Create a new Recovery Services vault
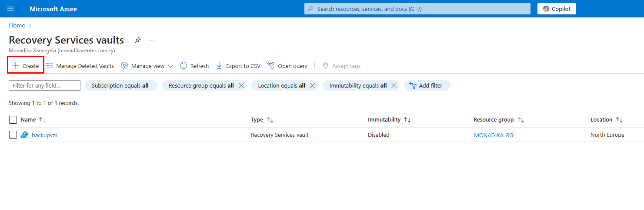The height and width of the screenshot is (210, 644). coord(26,66)
